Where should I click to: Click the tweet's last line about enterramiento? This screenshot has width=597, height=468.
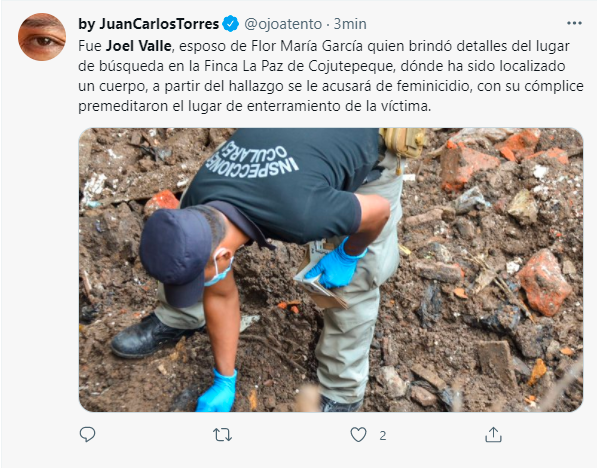[x=254, y=106]
